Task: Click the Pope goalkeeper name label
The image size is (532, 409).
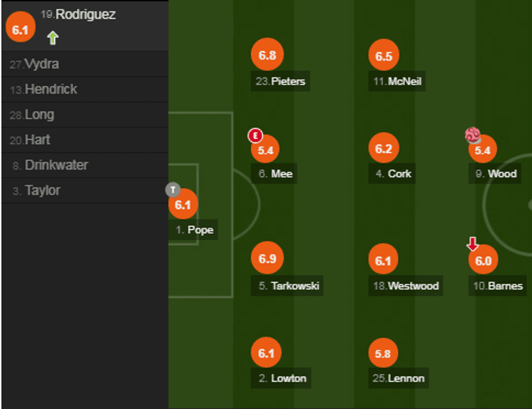Action: (x=200, y=230)
